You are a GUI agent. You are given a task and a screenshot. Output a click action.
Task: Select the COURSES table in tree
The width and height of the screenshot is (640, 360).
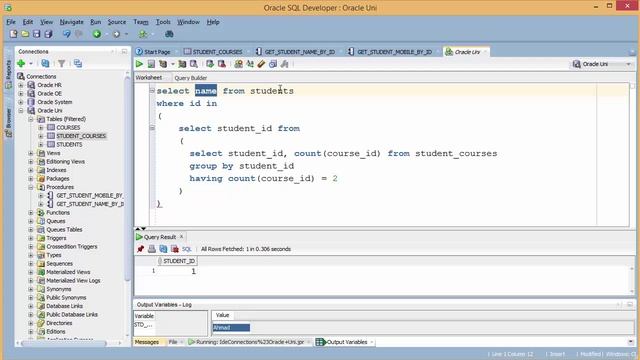pos(68,128)
